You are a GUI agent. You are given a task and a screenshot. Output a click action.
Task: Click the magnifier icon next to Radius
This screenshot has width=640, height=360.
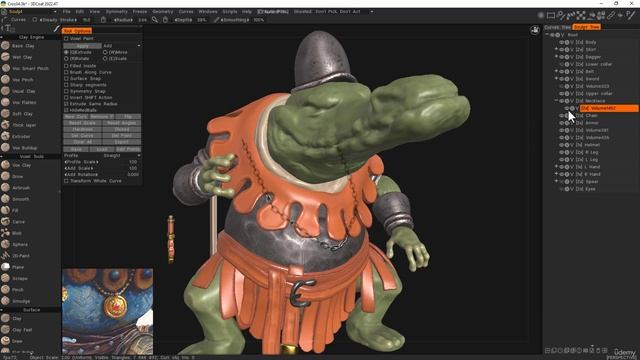click(155, 20)
